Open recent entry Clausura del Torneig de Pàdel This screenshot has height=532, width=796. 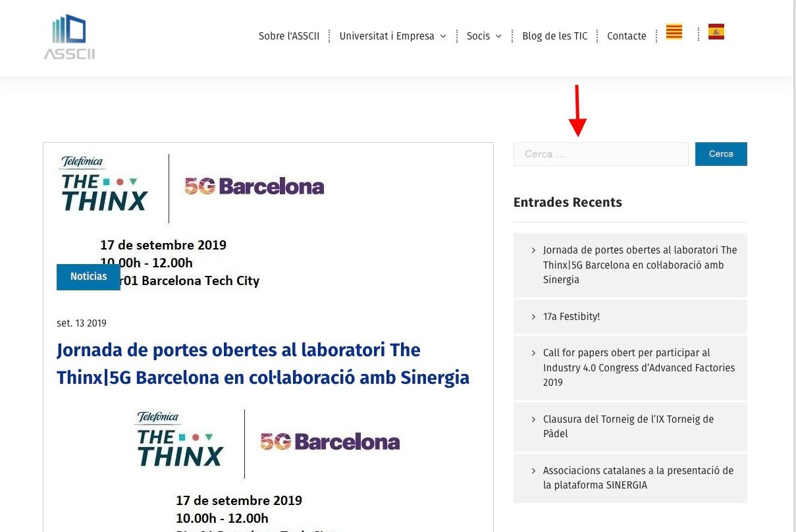[x=628, y=426]
